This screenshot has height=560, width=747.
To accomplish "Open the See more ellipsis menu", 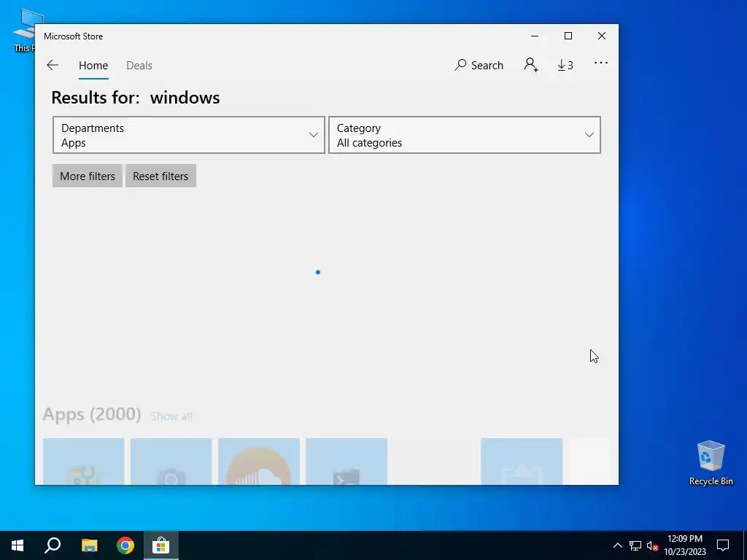I will coord(601,63).
